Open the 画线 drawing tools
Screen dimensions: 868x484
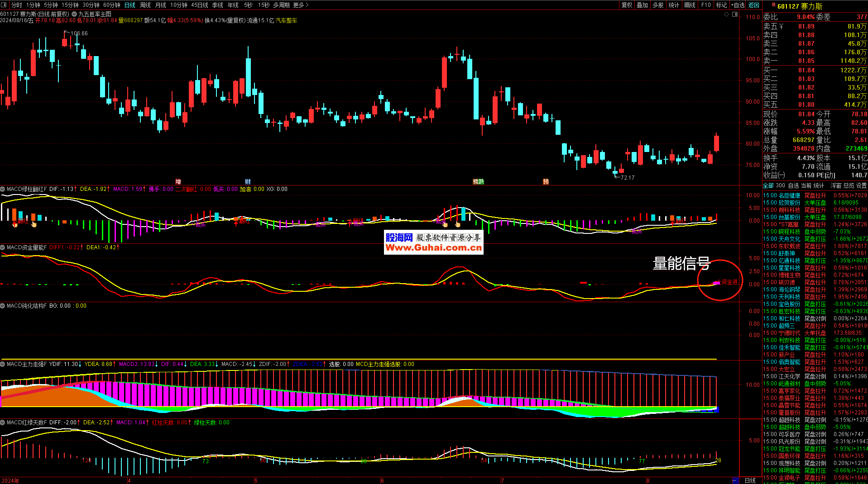(690, 5)
